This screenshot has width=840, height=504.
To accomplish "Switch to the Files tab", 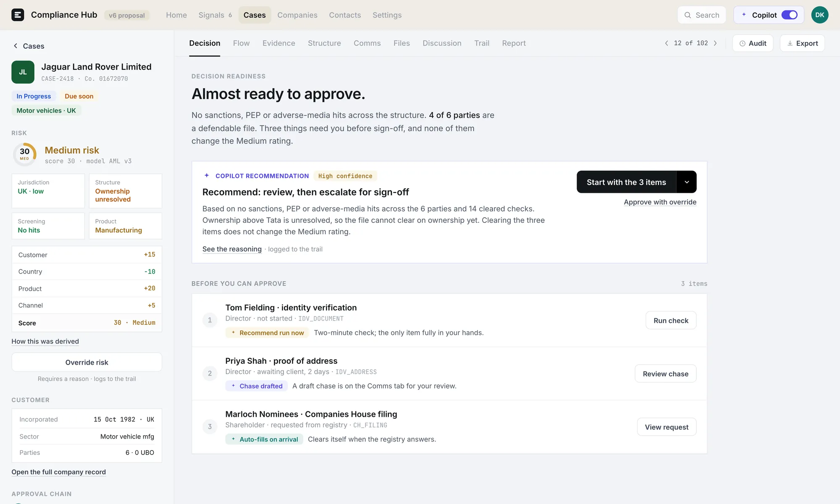I will point(402,43).
